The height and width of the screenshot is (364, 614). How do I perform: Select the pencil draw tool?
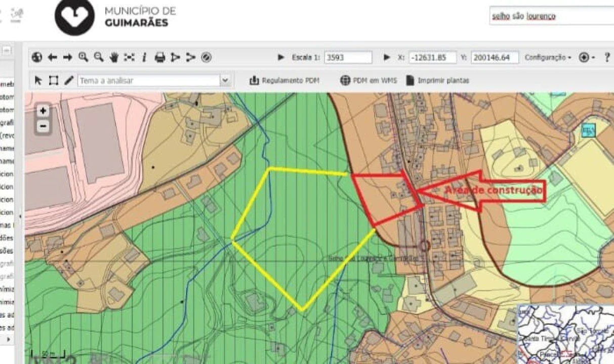click(69, 80)
